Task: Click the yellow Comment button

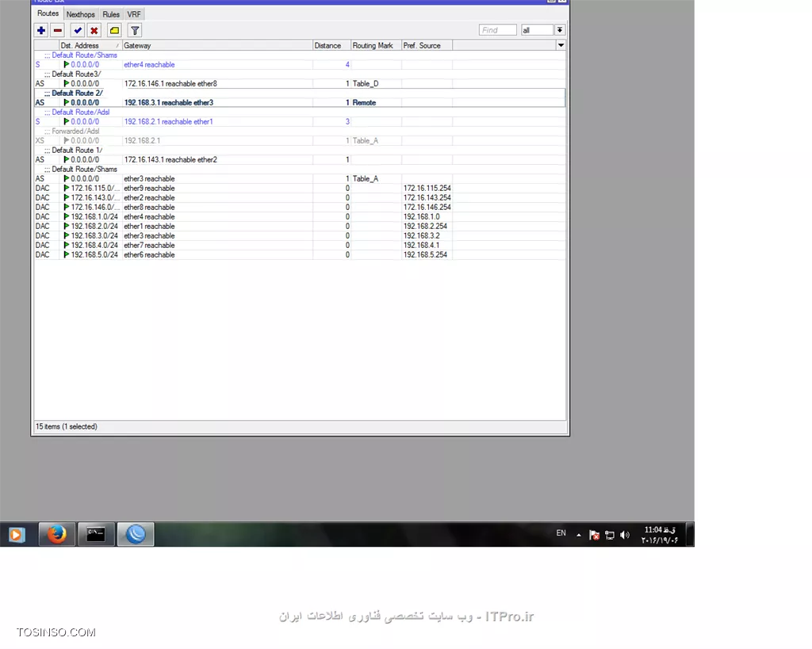Action: point(114,31)
